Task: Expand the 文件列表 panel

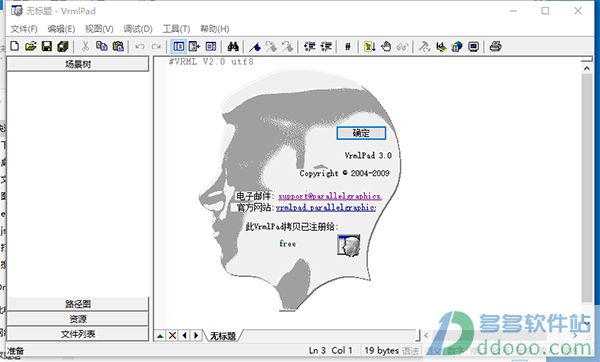Action: click(78, 334)
